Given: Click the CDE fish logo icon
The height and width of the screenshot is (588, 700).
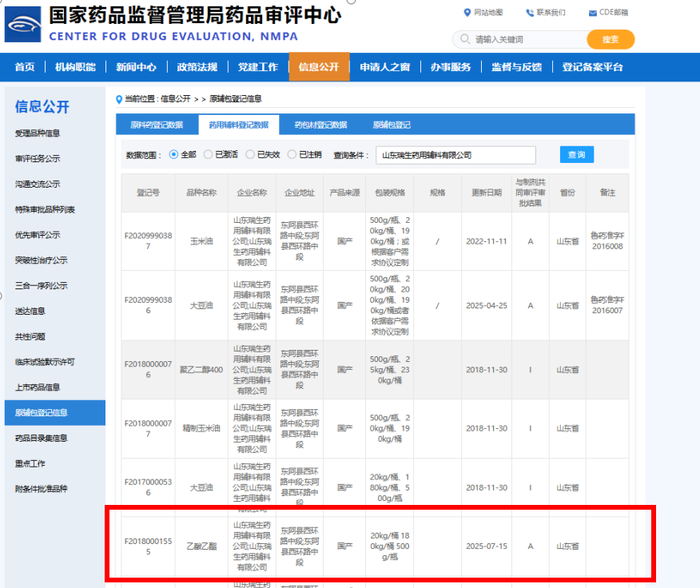Looking at the screenshot, I should [22, 25].
